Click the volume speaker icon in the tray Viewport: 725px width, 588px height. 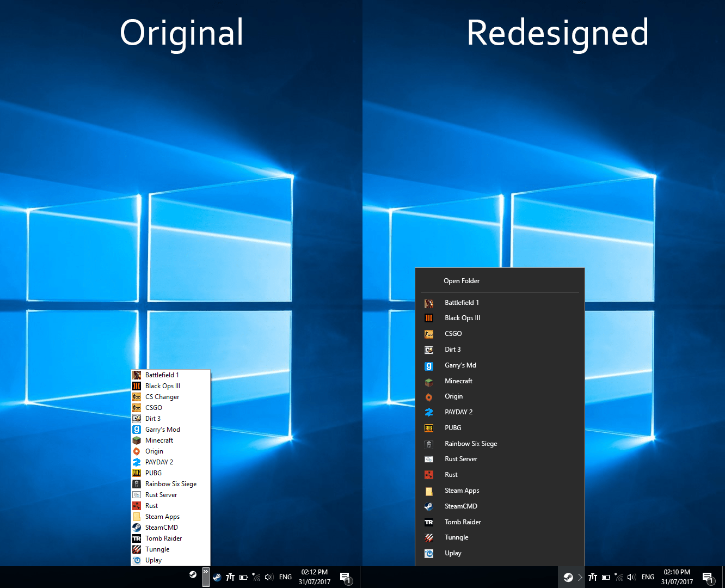tap(631, 577)
